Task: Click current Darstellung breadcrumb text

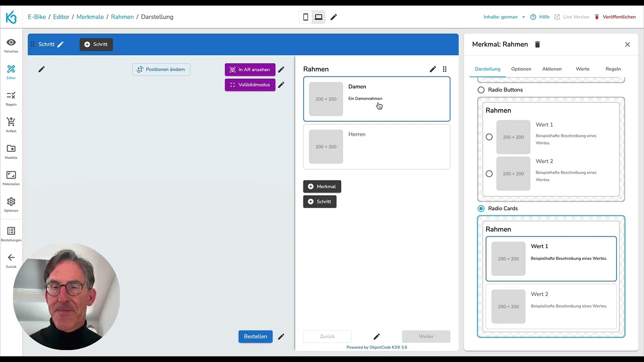Action: tap(157, 17)
